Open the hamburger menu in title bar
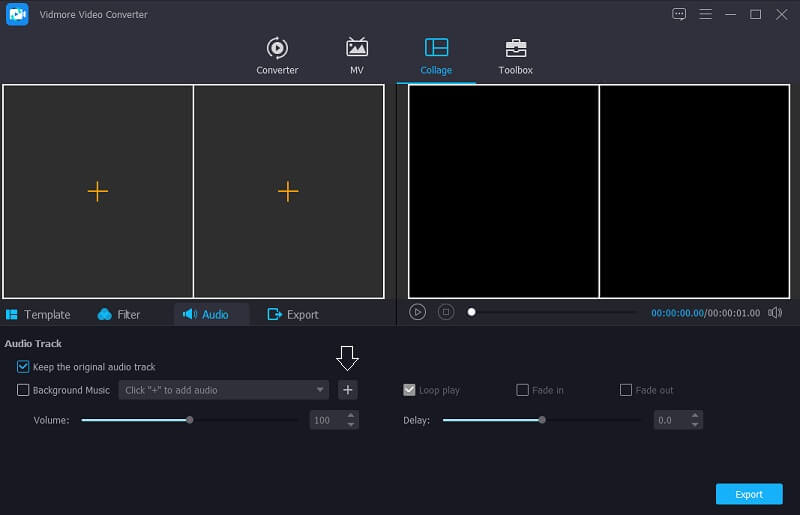Image resolution: width=800 pixels, height=515 pixels. tap(706, 14)
